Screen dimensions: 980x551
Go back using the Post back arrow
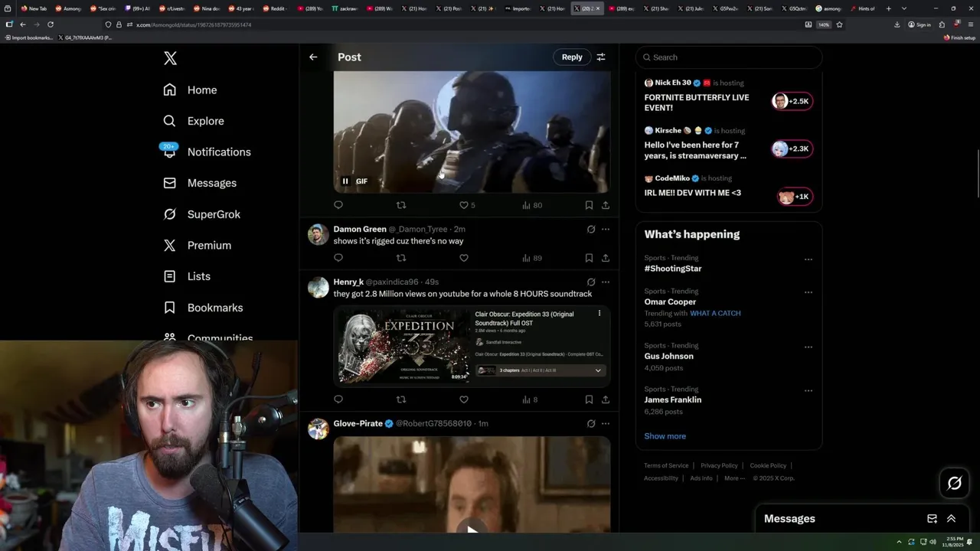pyautogui.click(x=313, y=57)
